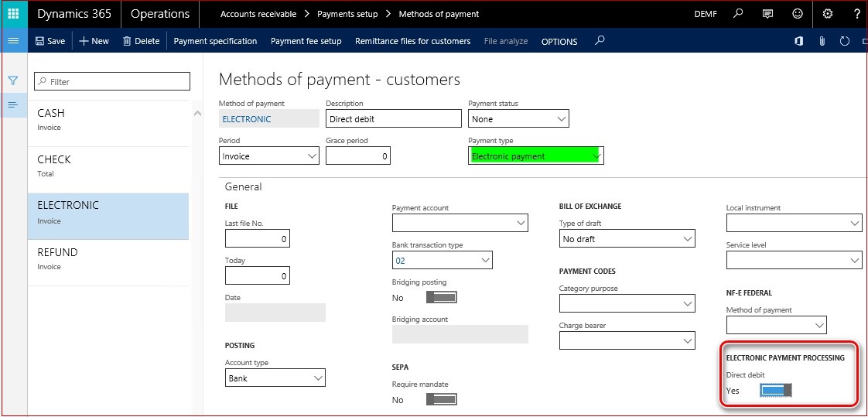The image size is (868, 417).
Task: Open Remittance files for customers
Action: 412,41
